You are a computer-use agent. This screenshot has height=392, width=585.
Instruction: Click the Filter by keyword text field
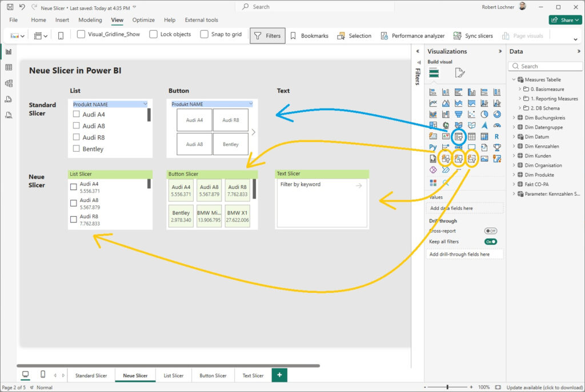point(314,185)
